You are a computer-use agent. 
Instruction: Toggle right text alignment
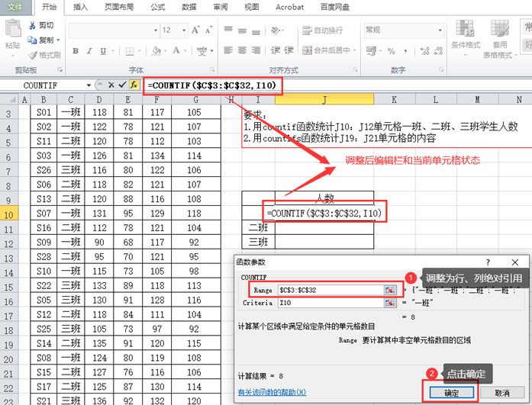(256, 50)
